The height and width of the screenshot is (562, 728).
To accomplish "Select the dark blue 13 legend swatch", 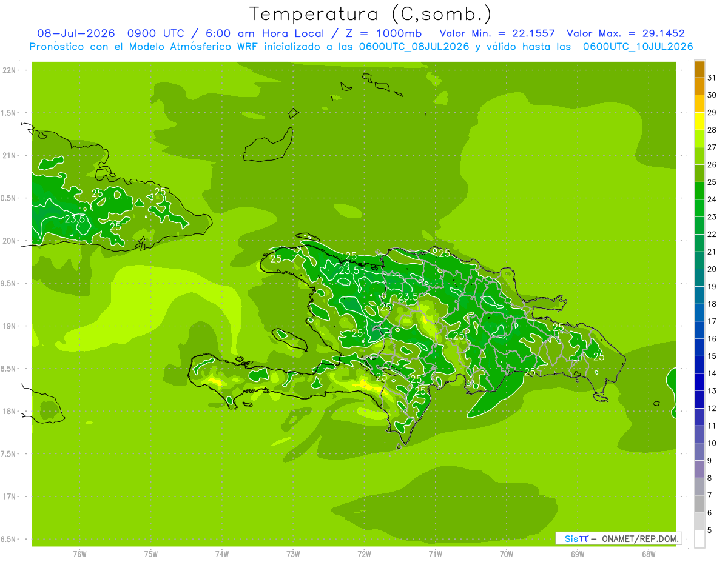I will pos(699,383).
